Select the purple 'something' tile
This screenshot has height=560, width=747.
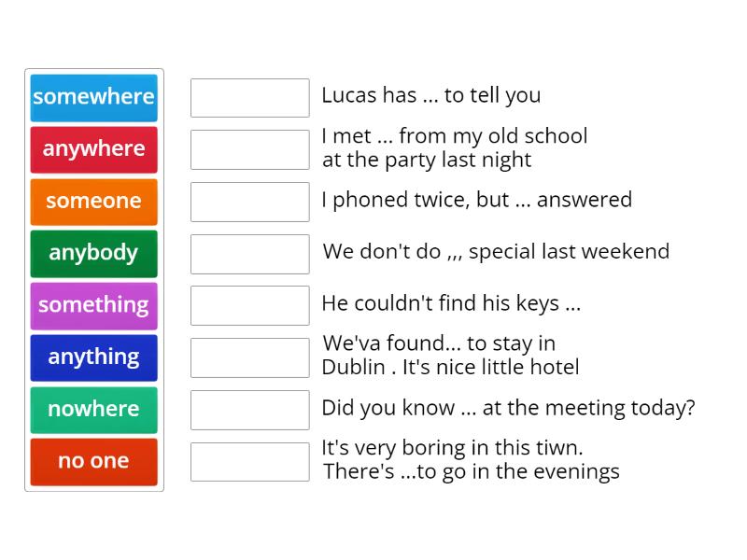click(93, 305)
